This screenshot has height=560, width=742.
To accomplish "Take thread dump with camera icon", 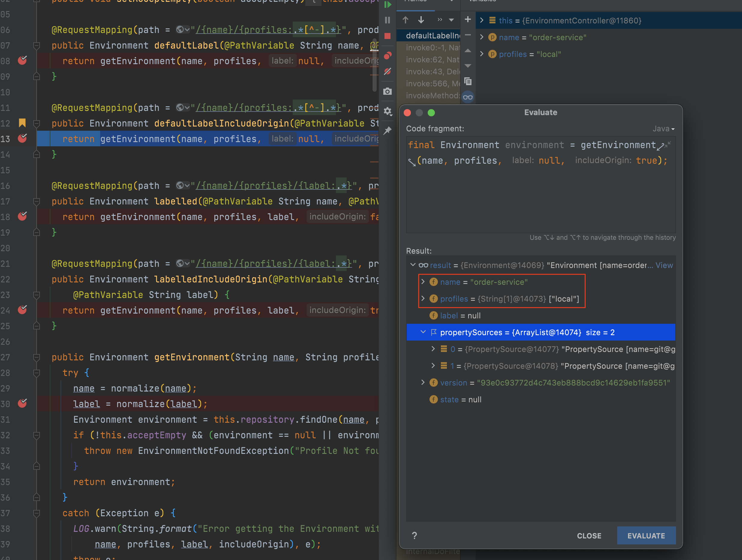I will [387, 91].
